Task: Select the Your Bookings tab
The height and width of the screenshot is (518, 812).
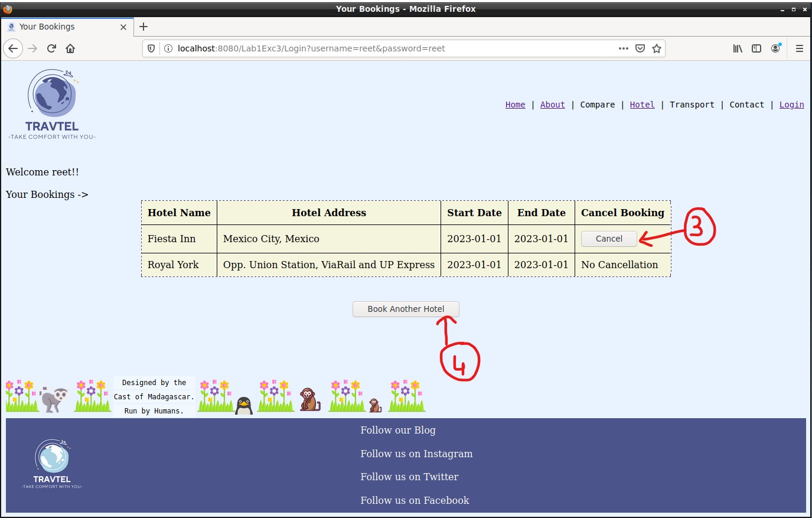Action: pos(67,27)
